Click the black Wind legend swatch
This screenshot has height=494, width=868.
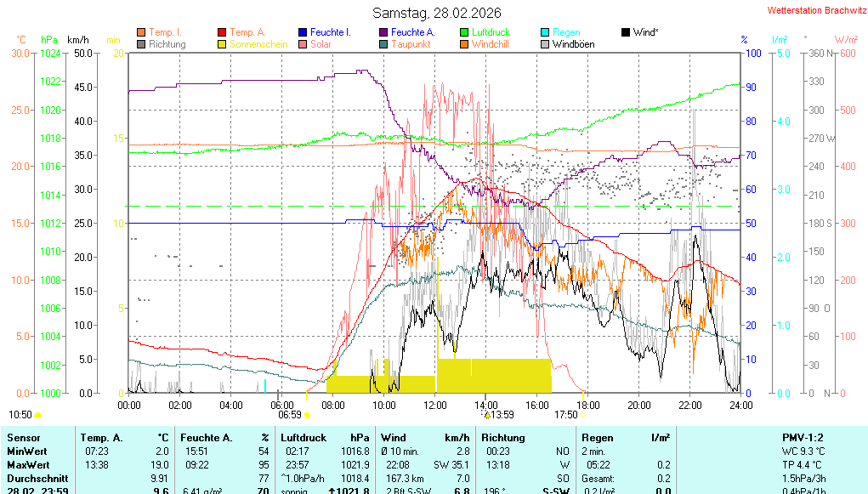point(626,32)
